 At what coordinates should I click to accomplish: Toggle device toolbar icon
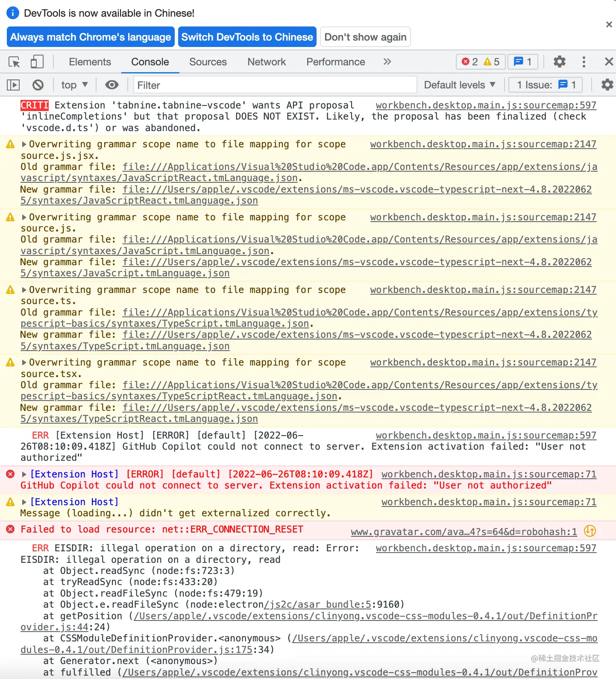(37, 62)
